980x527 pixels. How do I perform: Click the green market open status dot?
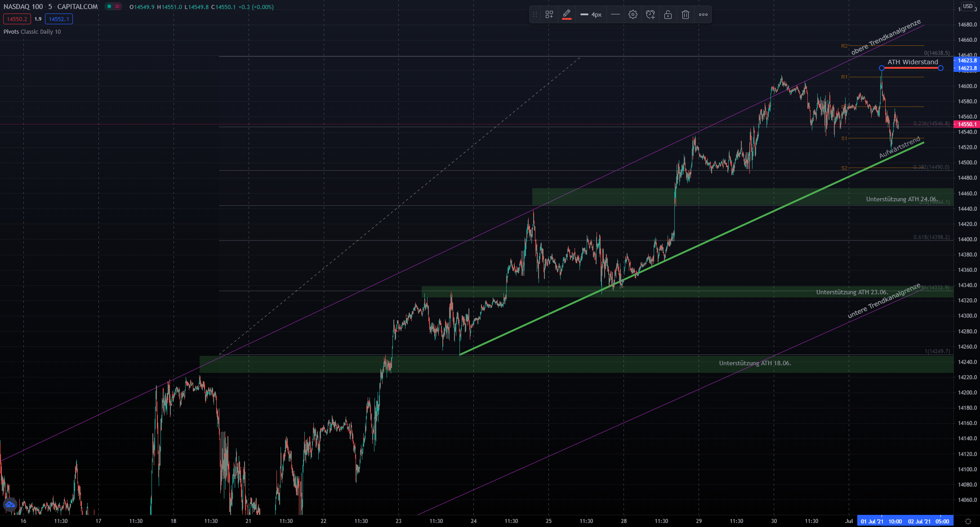click(x=109, y=7)
